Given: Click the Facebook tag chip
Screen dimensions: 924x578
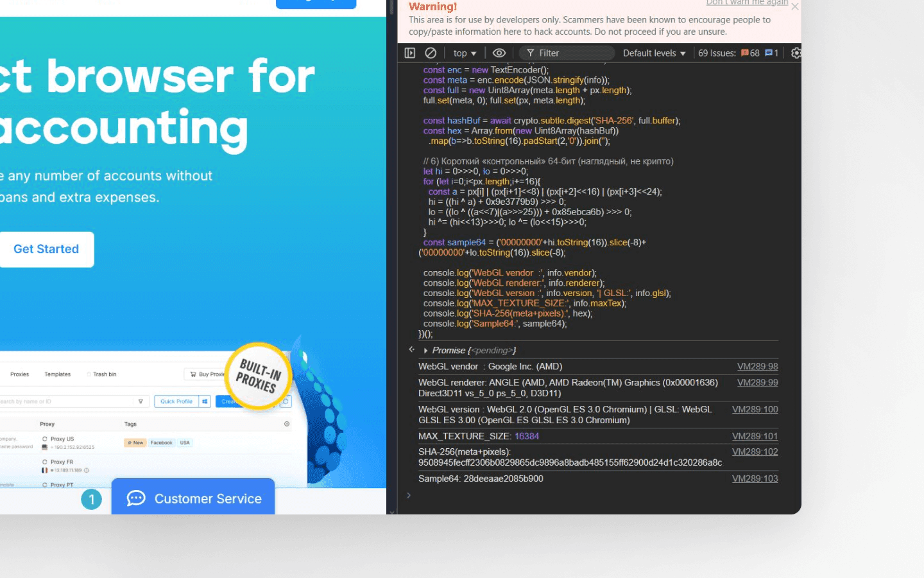Looking at the screenshot, I should click(x=162, y=443).
